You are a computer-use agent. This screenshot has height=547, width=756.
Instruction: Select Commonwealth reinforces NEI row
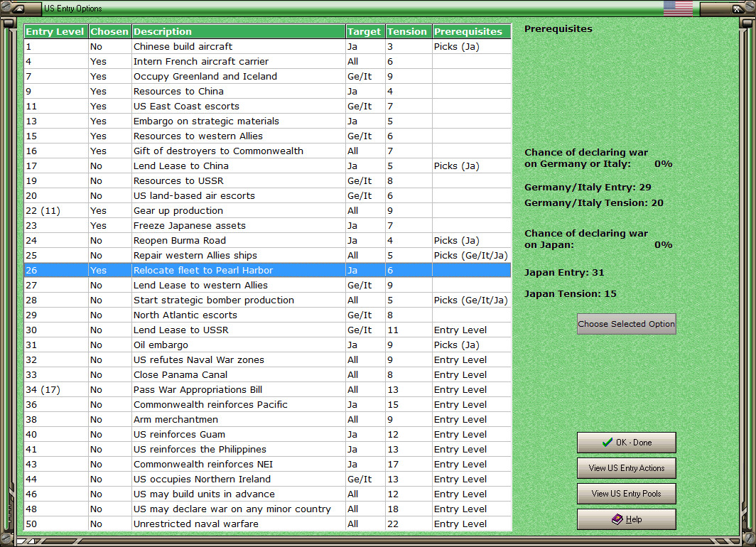(x=268, y=465)
